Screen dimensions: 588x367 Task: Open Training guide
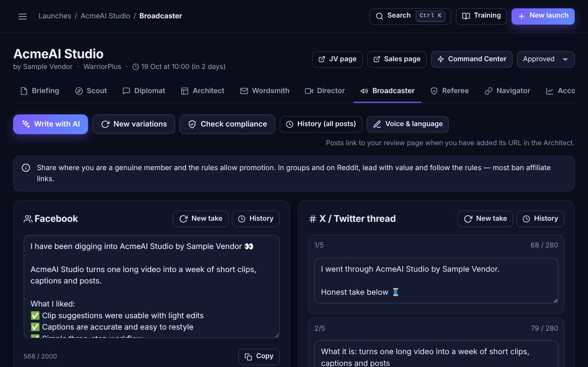(x=481, y=16)
